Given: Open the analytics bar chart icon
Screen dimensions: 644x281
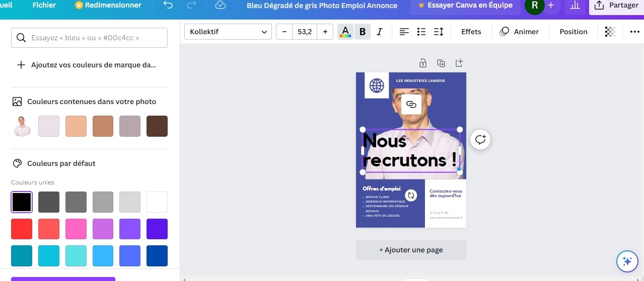Looking at the screenshot, I should (x=575, y=6).
